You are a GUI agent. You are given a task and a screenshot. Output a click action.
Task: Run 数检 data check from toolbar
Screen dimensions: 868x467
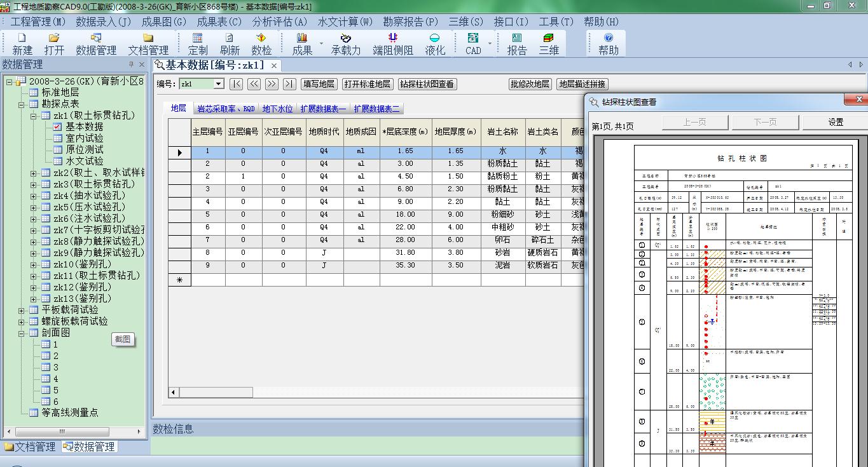261,44
